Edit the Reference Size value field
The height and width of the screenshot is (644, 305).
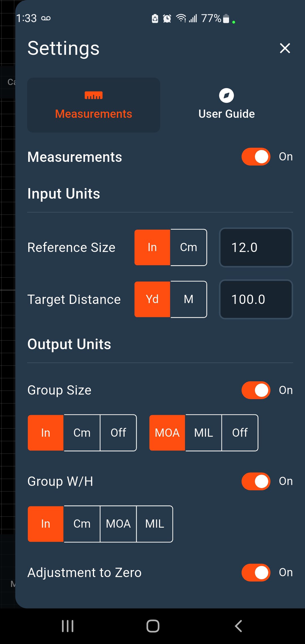pos(256,247)
